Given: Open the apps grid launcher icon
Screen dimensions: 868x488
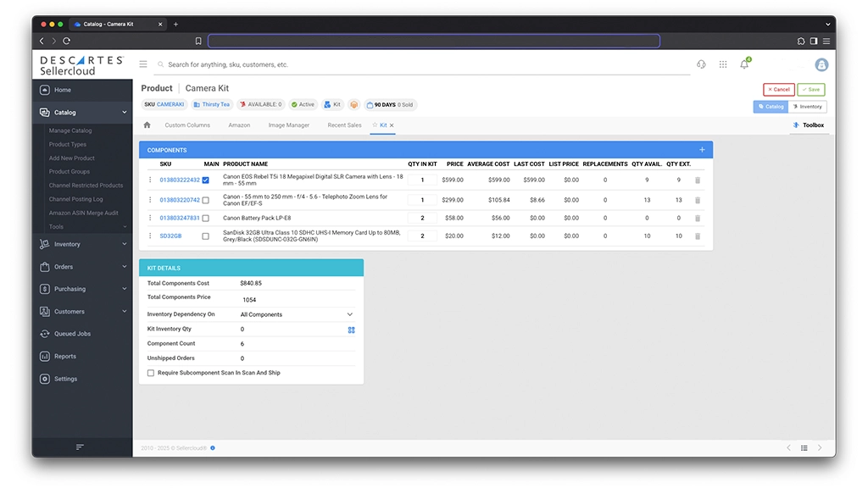Looking at the screenshot, I should tap(723, 64).
